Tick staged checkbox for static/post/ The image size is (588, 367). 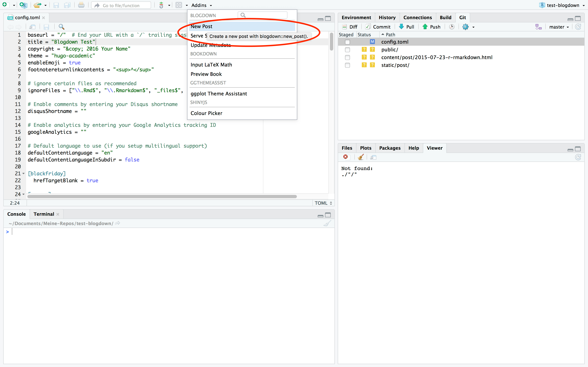pyautogui.click(x=347, y=65)
